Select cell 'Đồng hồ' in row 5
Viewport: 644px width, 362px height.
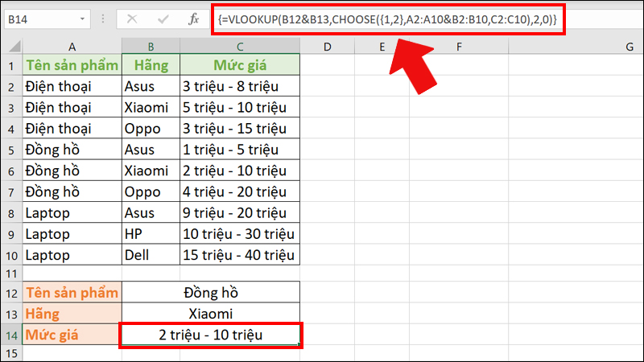tap(72, 150)
